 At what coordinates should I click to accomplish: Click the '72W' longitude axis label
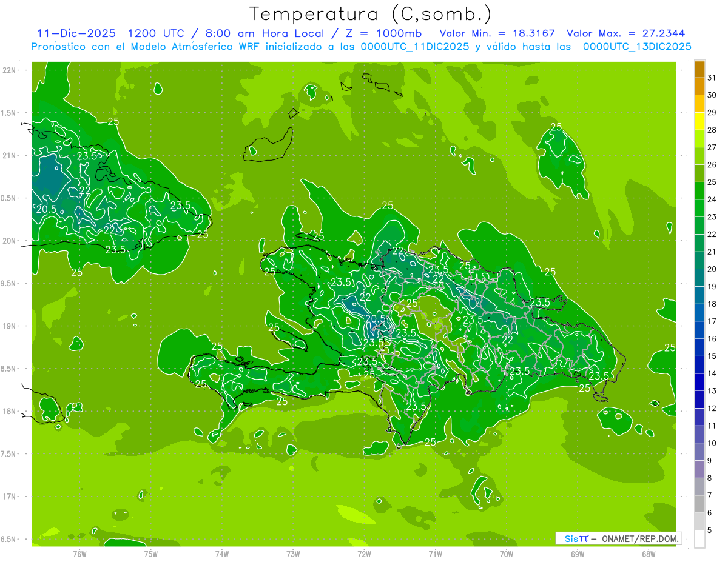click(x=364, y=554)
